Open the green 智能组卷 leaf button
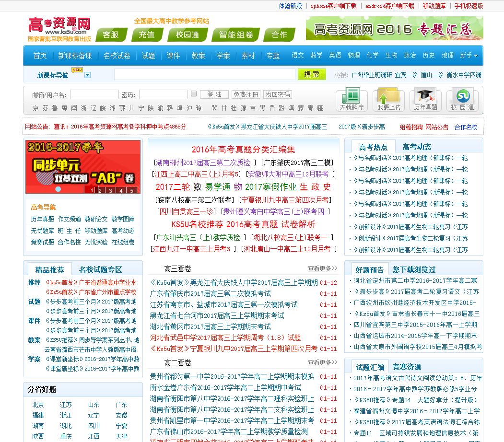Image resolution: width=504 pixels, height=442 pixels. tap(236, 35)
